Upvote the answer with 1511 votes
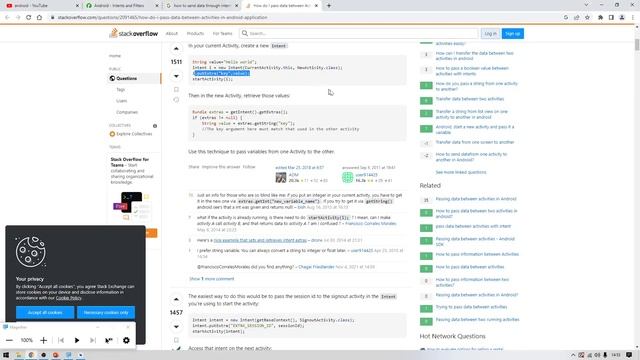Viewport: 640px width, 360px height. tap(176, 49)
